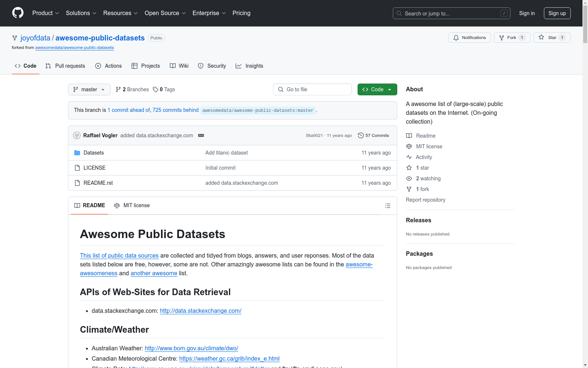Image resolution: width=588 pixels, height=368 pixels.
Task: Star this repository
Action: [x=552, y=38]
